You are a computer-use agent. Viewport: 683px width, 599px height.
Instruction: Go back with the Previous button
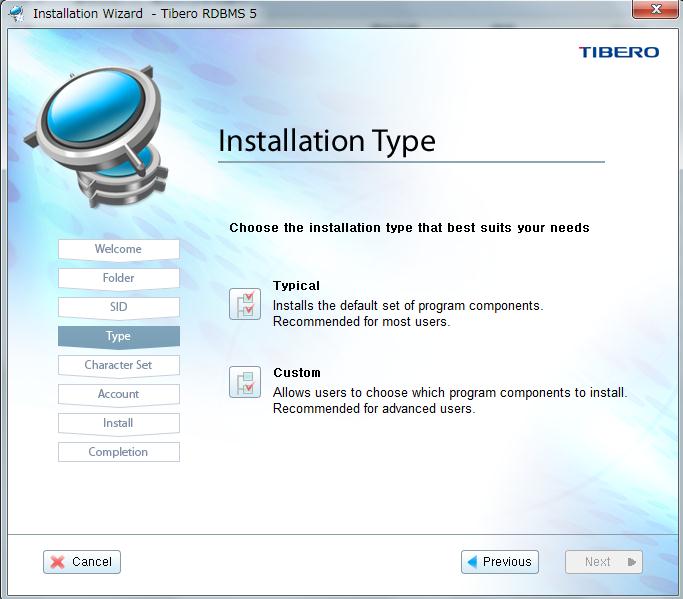coord(500,562)
